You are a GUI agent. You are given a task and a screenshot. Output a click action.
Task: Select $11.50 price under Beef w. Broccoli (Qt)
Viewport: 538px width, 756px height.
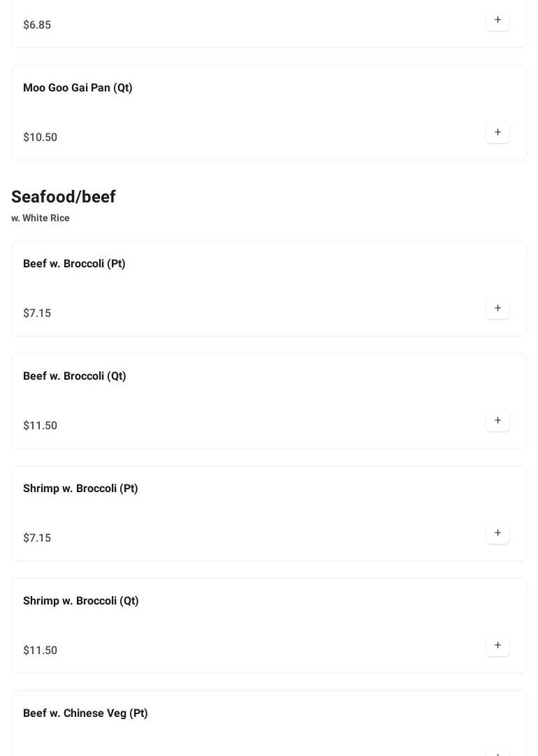click(40, 426)
